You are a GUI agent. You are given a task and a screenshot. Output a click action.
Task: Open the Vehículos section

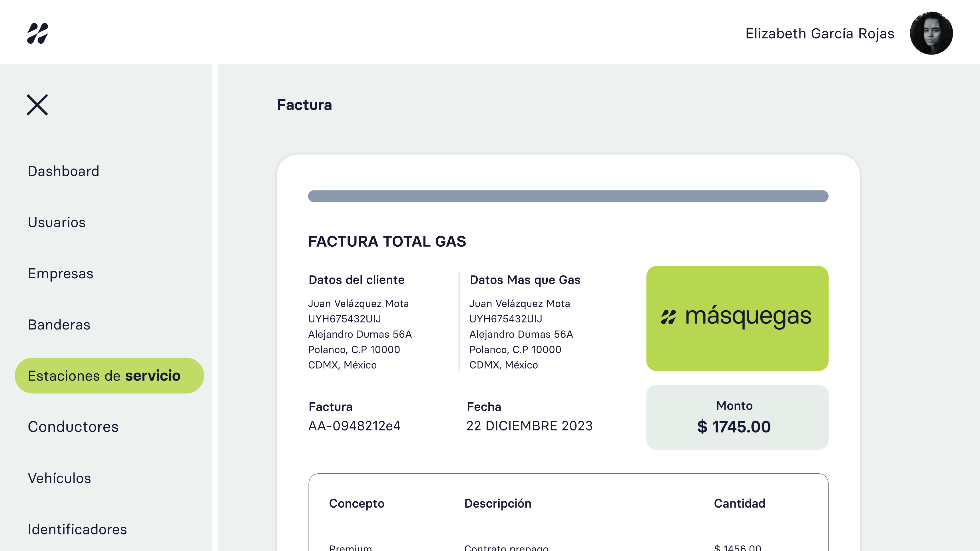[x=59, y=478]
